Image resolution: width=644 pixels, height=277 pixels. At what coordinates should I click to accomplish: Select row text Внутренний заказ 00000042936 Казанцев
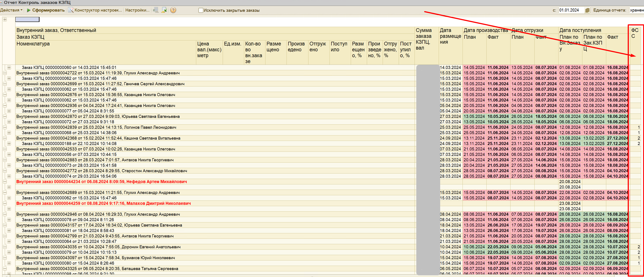(96, 105)
